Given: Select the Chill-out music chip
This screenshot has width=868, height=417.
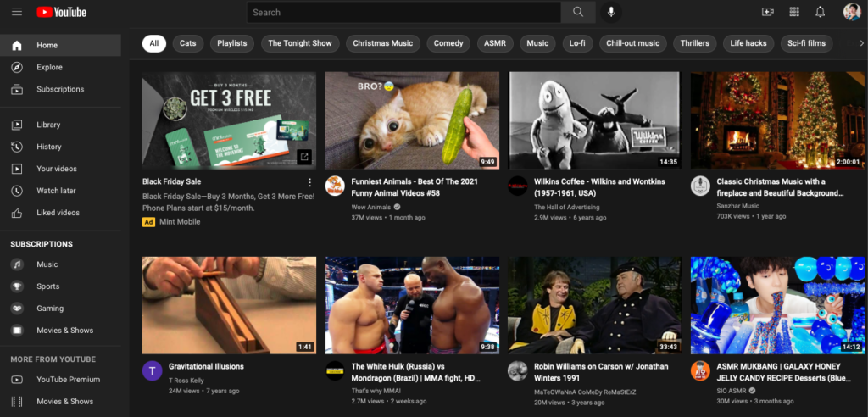Looking at the screenshot, I should click(x=632, y=43).
